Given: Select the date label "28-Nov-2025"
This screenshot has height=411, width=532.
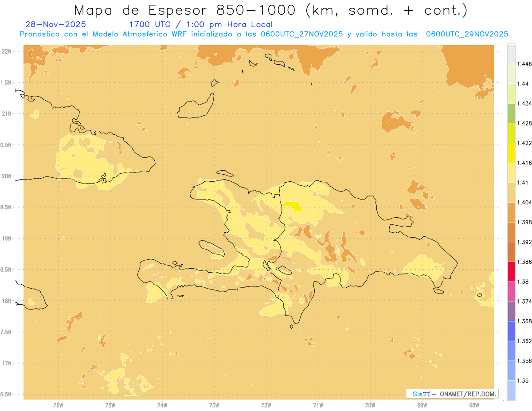Looking at the screenshot, I should pos(56,24).
